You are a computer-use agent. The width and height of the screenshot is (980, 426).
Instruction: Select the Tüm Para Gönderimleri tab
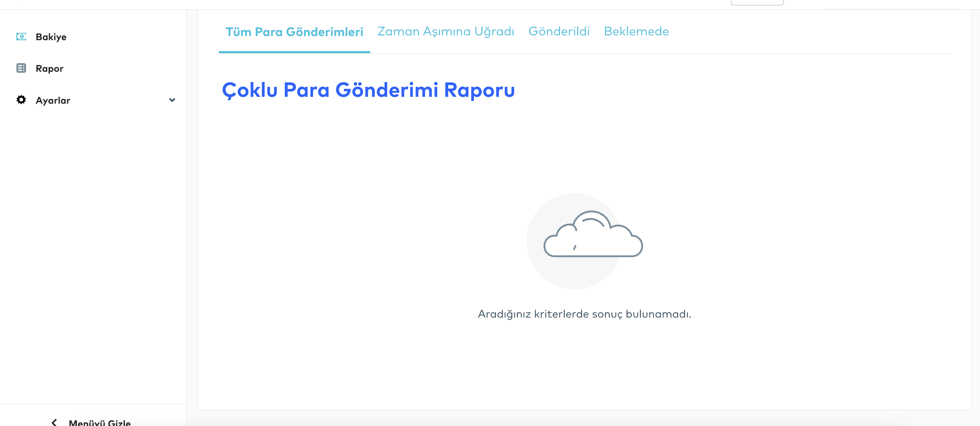(x=294, y=32)
